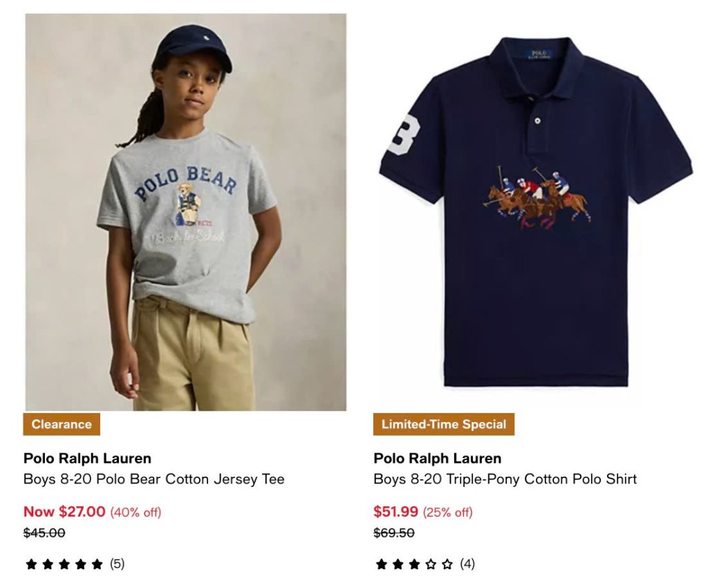Viewport: 708px width, 588px height.
Task: Open the (5) reviews count for the tee
Action: click(117, 564)
